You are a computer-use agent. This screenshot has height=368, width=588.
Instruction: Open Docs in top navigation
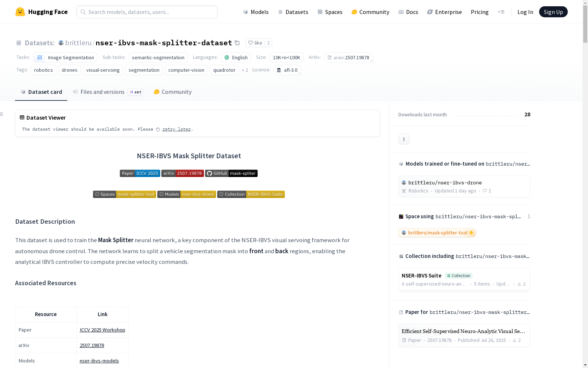408,12
